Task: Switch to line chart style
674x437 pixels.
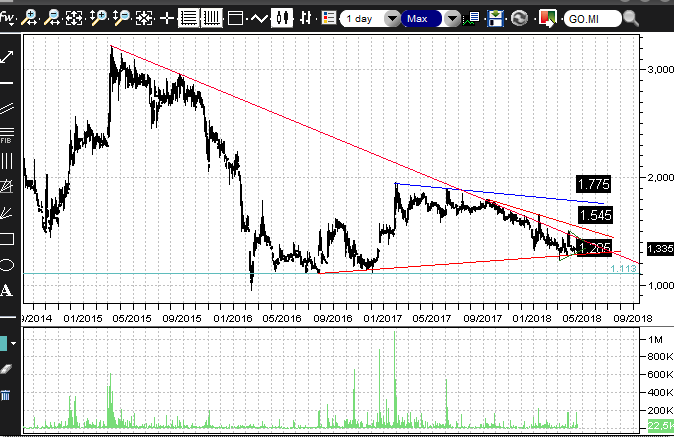Action: (259, 18)
